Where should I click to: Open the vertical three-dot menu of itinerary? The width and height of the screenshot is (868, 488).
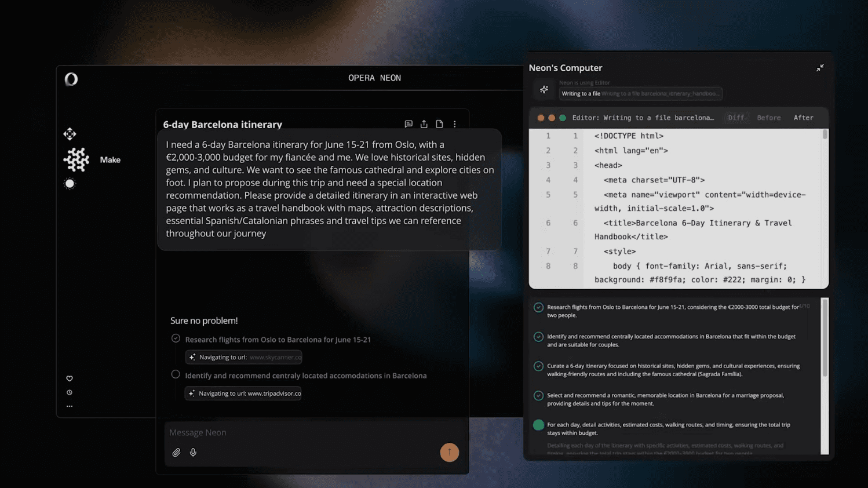click(455, 124)
